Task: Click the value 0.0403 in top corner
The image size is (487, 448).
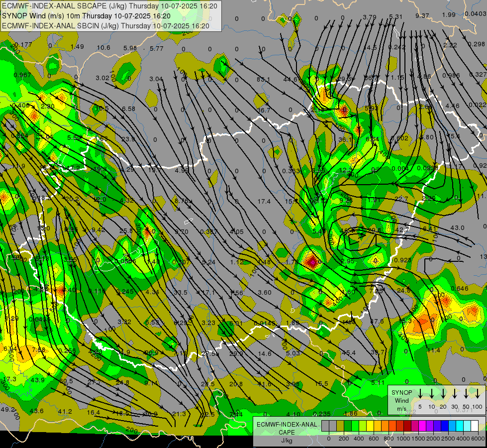Action: (476, 13)
